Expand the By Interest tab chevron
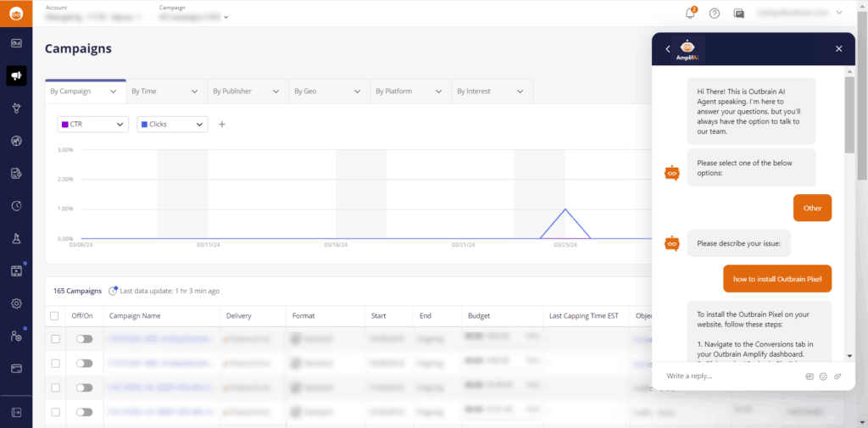The height and width of the screenshot is (428, 868). point(520,92)
